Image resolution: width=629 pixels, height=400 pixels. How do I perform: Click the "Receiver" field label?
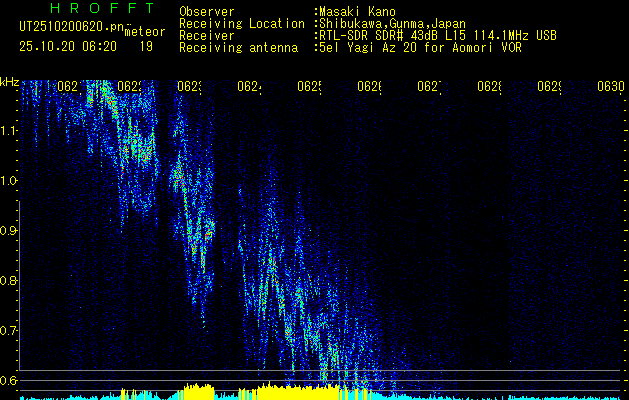point(207,36)
